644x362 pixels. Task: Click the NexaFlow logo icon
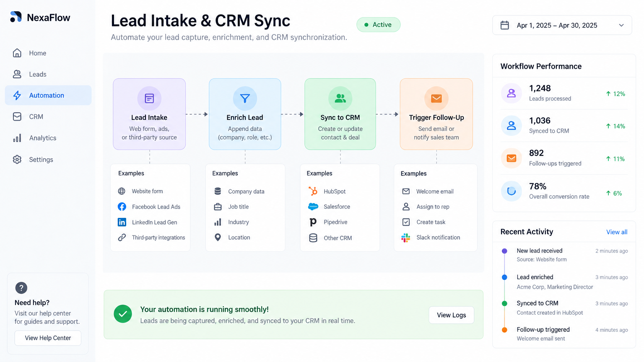[16, 17]
